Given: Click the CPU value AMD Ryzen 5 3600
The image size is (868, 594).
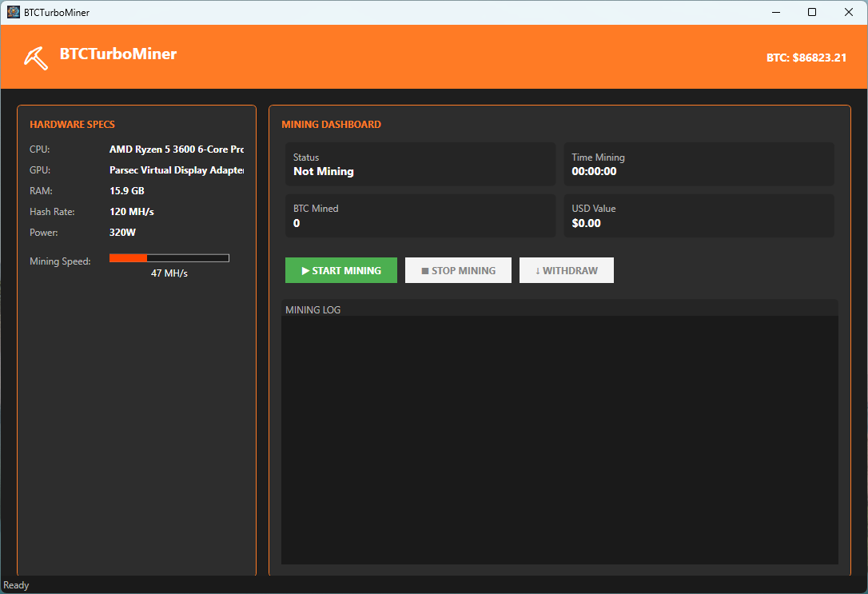Looking at the screenshot, I should click(x=176, y=149).
